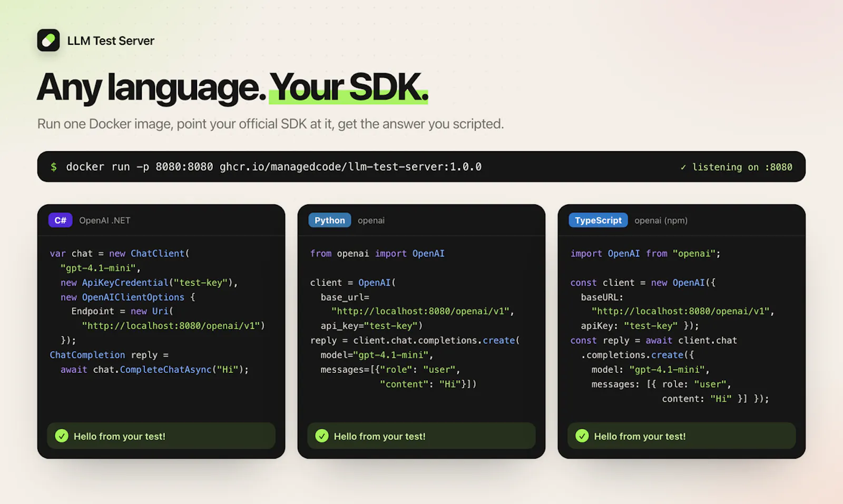843x504 pixels.
Task: Click 'const reply = await client.chat' code line
Action: 654,341
